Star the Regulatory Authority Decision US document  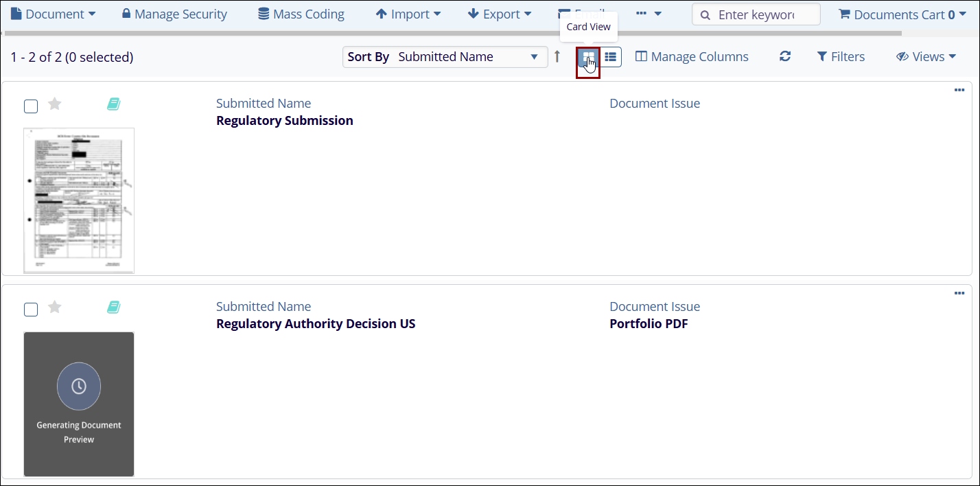pyautogui.click(x=55, y=307)
